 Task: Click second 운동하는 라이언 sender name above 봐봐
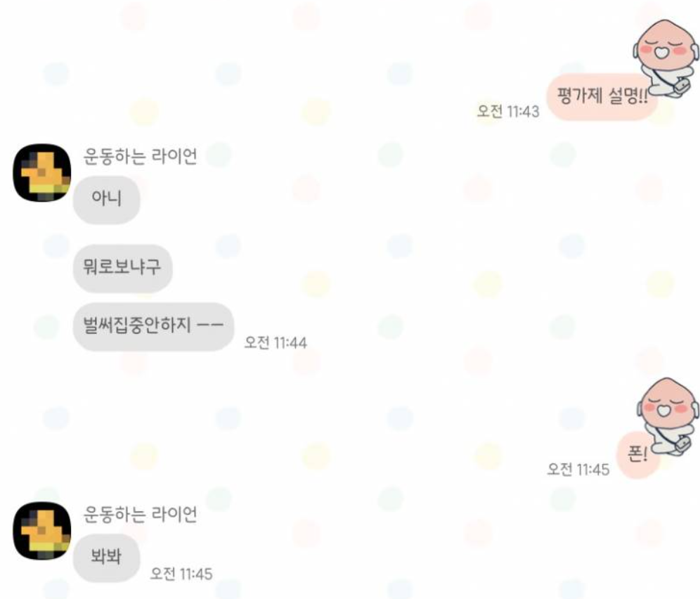point(140,514)
